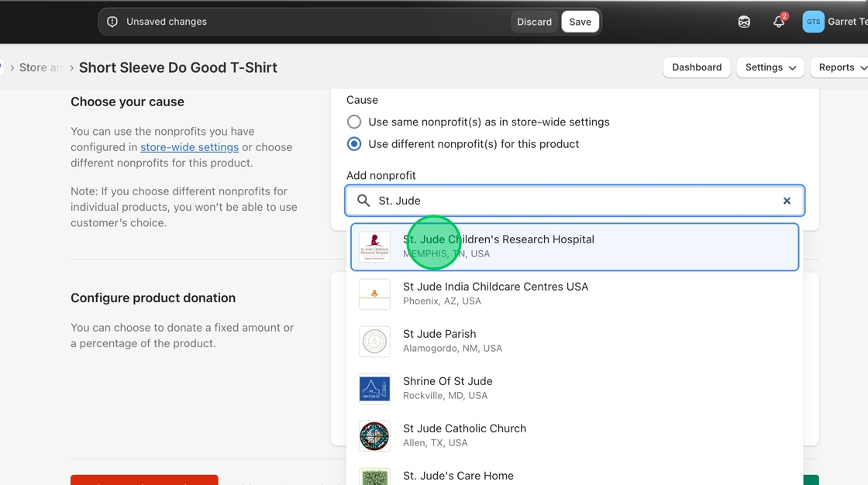Click the MEMPHIS, TN, USA location text
Viewport: 868px width, 485px height.
tap(446, 253)
